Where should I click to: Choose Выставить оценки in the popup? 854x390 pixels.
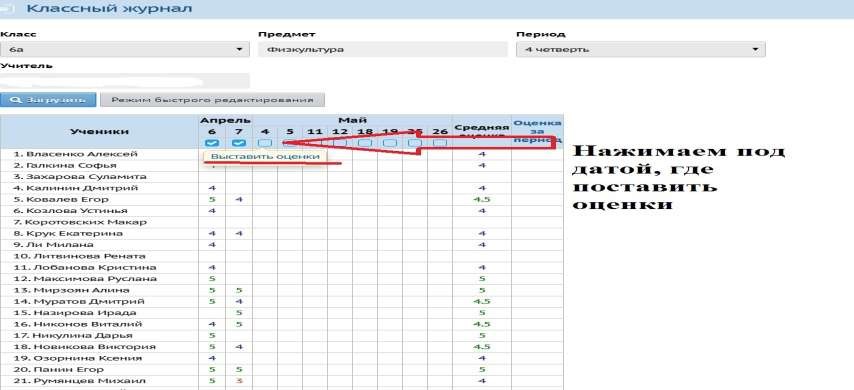click(x=265, y=156)
